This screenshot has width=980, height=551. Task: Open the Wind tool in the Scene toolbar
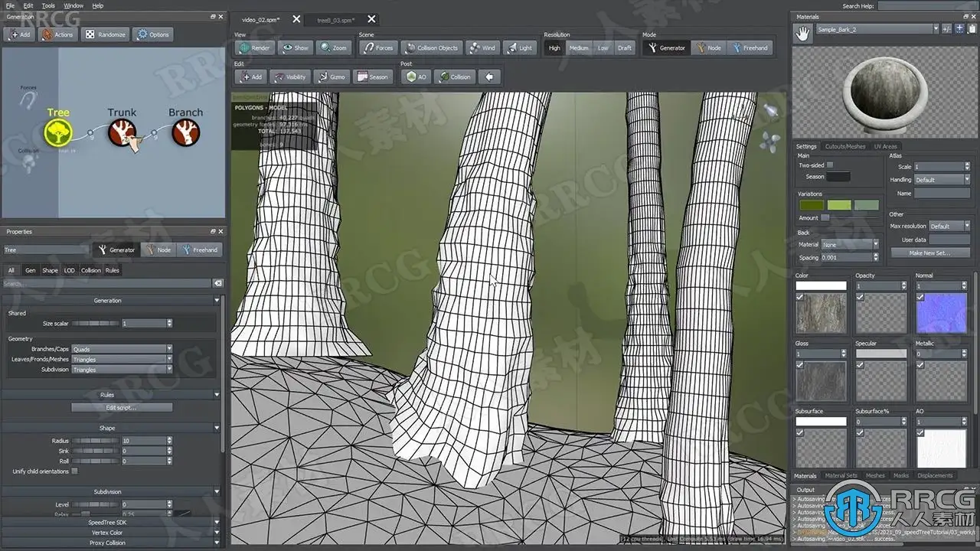(482, 47)
